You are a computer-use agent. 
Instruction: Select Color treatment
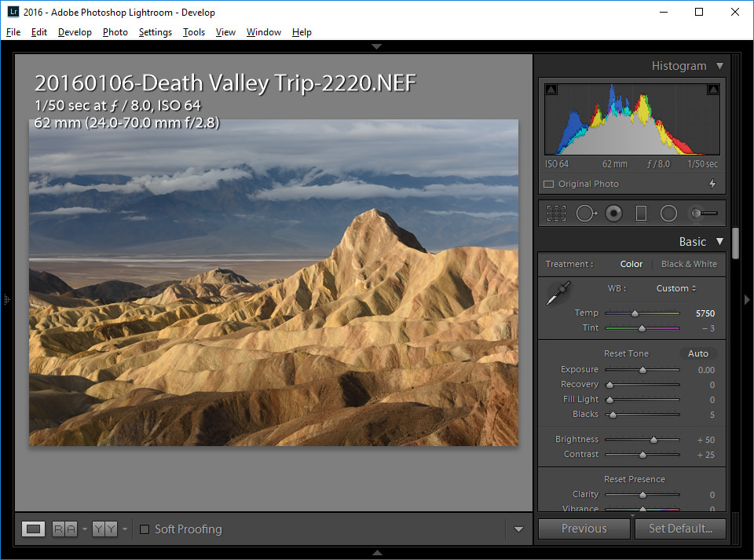(631, 264)
